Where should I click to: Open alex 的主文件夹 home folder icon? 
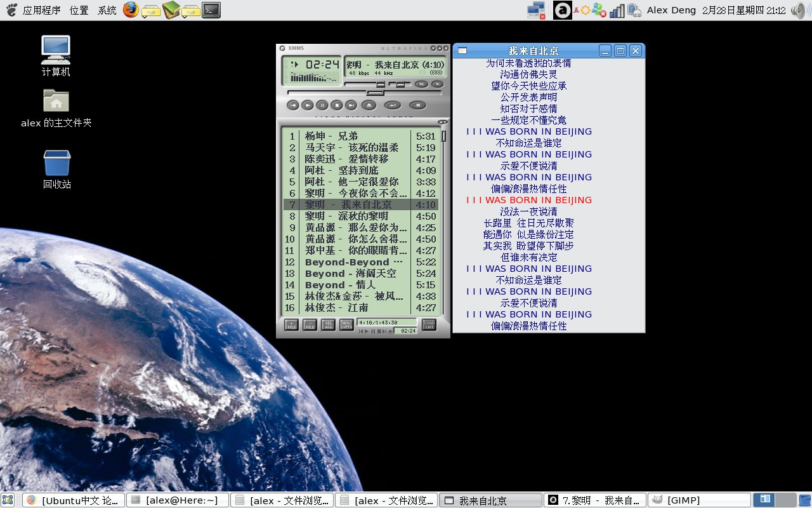pos(56,108)
